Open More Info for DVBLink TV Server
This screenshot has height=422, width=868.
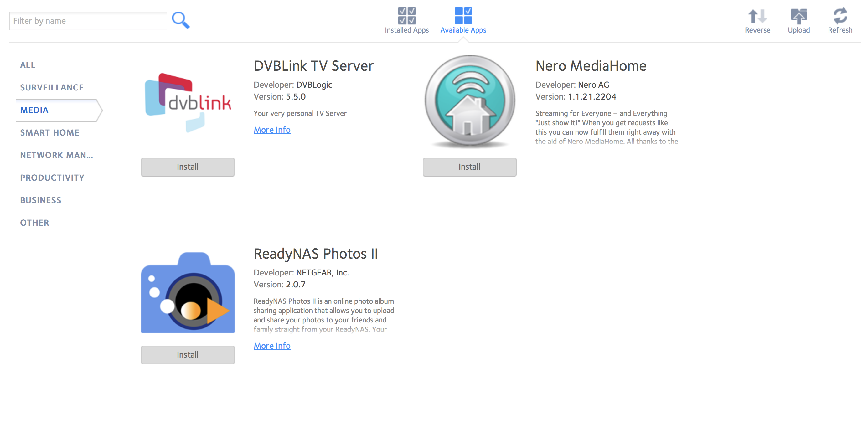point(272,130)
